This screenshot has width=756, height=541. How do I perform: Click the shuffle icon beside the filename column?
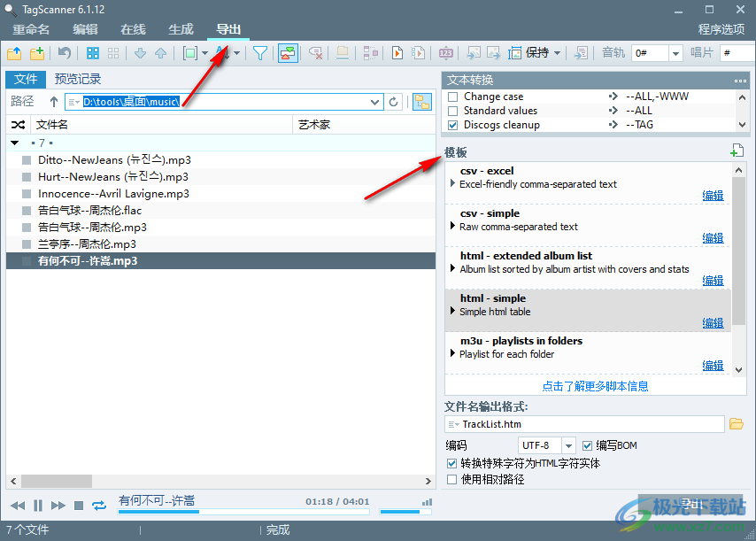18,124
